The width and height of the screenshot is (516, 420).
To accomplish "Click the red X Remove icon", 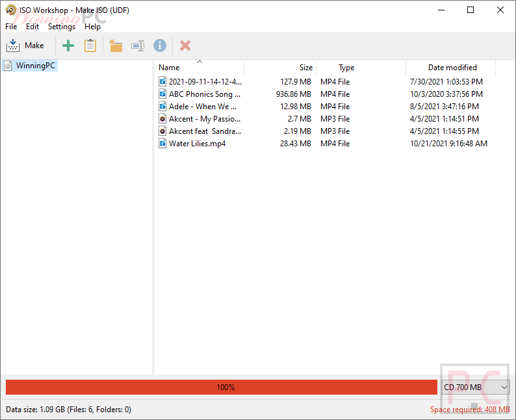I will 185,46.
